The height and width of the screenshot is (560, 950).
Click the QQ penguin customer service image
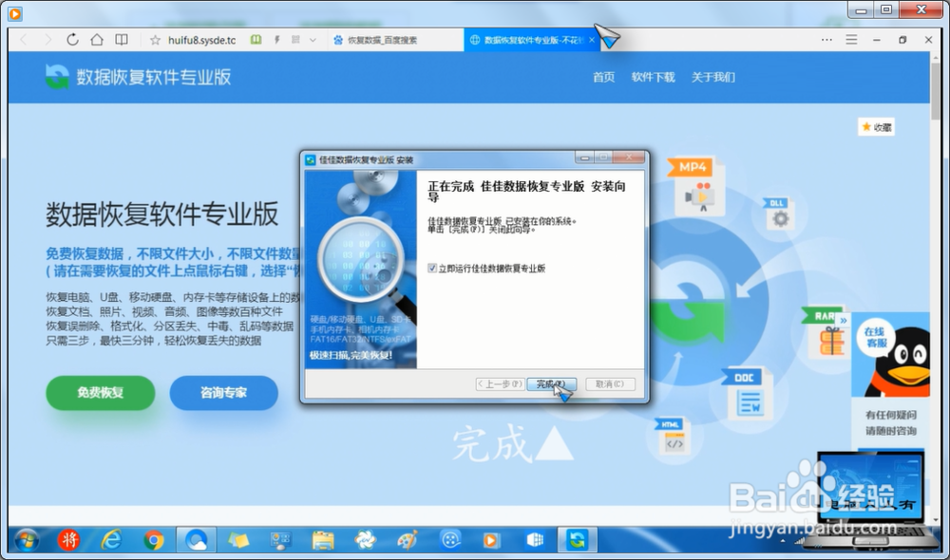tap(901, 362)
